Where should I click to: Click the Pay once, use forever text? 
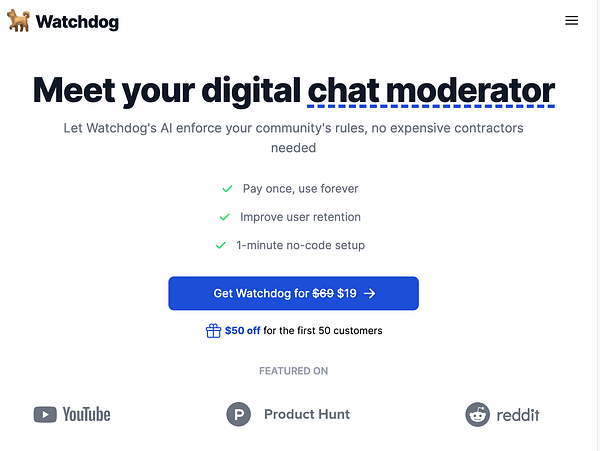click(x=300, y=189)
